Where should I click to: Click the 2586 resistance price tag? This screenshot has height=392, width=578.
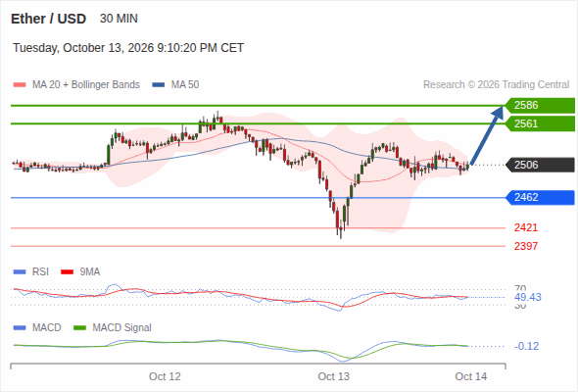tap(540, 106)
